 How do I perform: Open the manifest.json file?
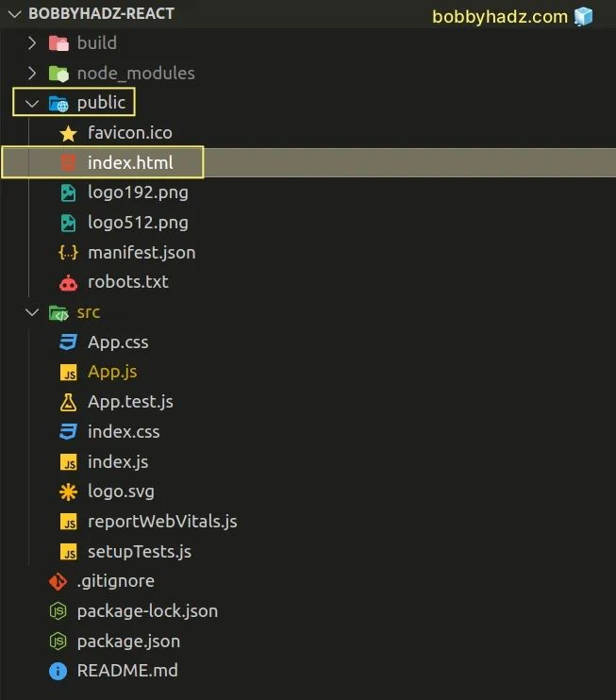point(142,253)
